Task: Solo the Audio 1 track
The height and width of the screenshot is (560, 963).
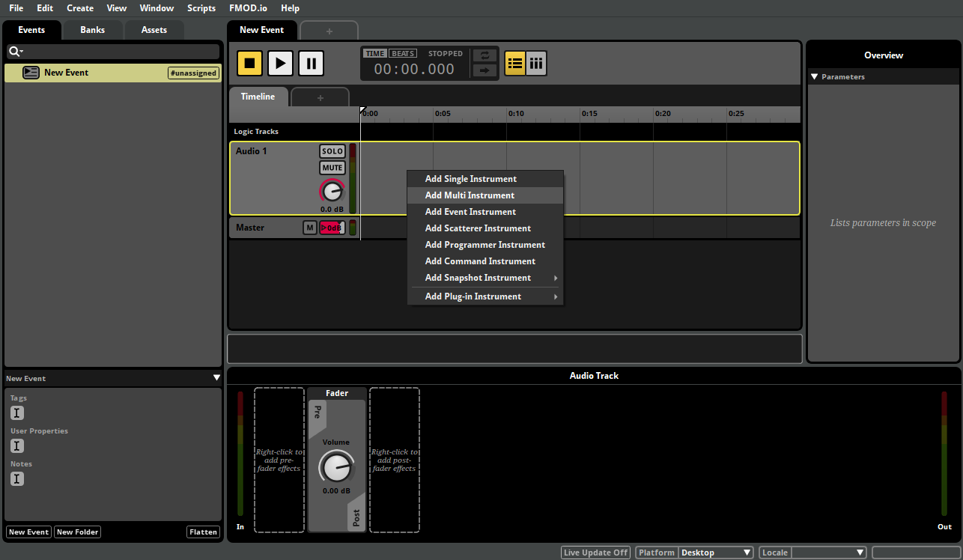Action: tap(332, 150)
